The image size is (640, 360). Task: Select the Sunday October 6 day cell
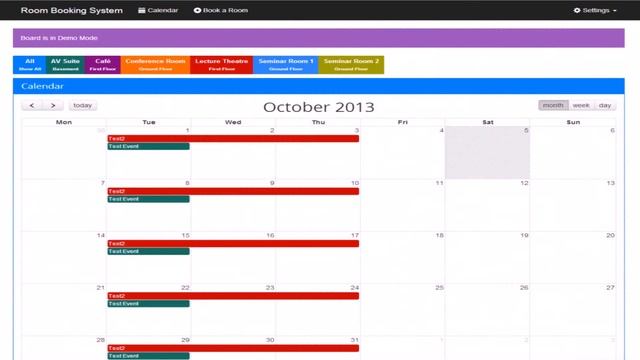pyautogui.click(x=573, y=153)
